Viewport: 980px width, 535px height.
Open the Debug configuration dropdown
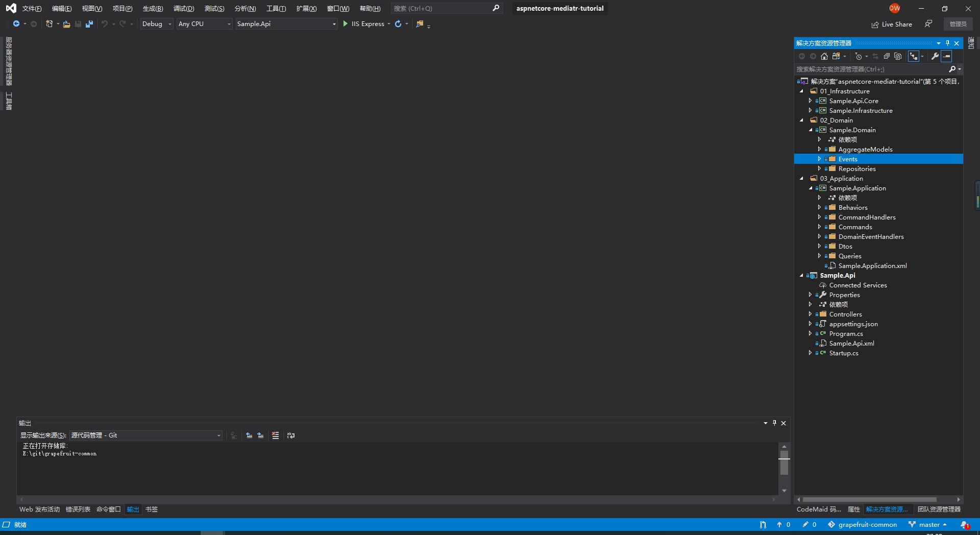pyautogui.click(x=157, y=24)
